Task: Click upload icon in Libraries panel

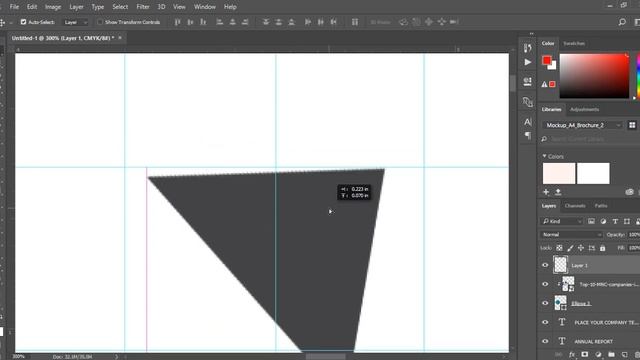Action: click(558, 192)
